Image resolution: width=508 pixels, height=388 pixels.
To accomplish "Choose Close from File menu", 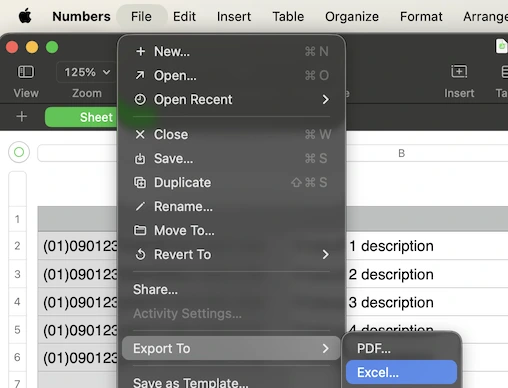I will pos(231,134).
